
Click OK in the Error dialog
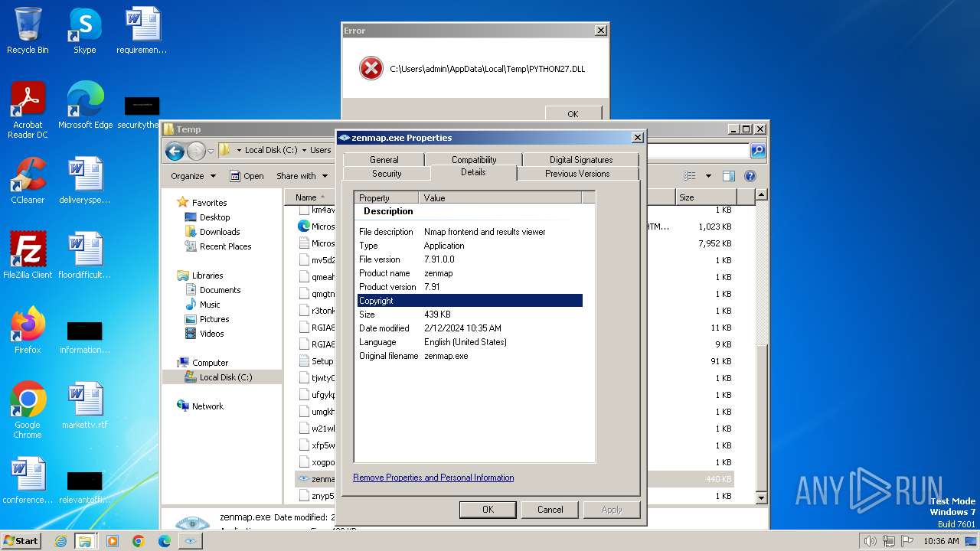[573, 113]
